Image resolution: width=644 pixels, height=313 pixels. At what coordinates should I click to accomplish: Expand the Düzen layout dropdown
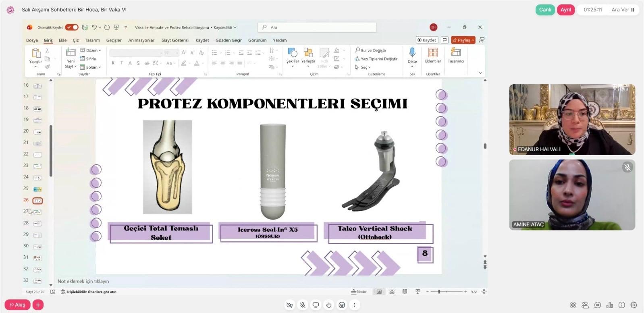[91, 50]
